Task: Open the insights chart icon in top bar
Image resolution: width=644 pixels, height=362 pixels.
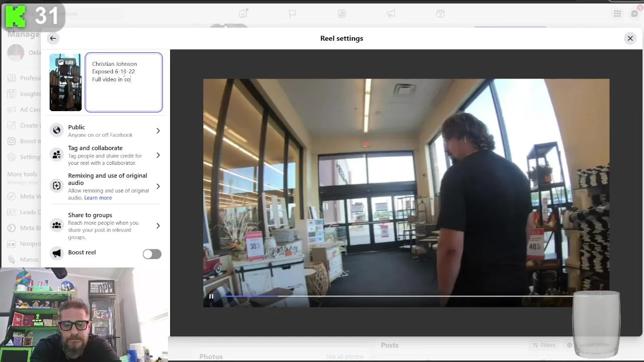Action: 342,14
